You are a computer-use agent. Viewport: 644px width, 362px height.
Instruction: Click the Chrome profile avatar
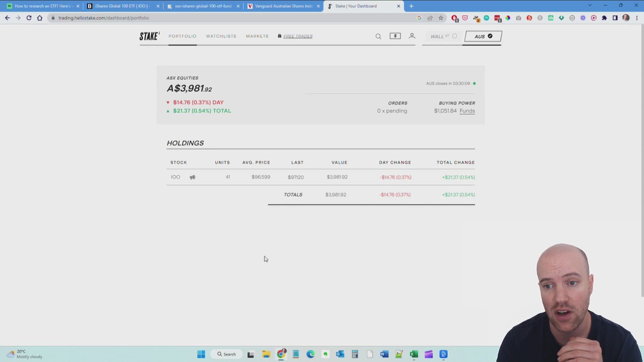point(626,18)
